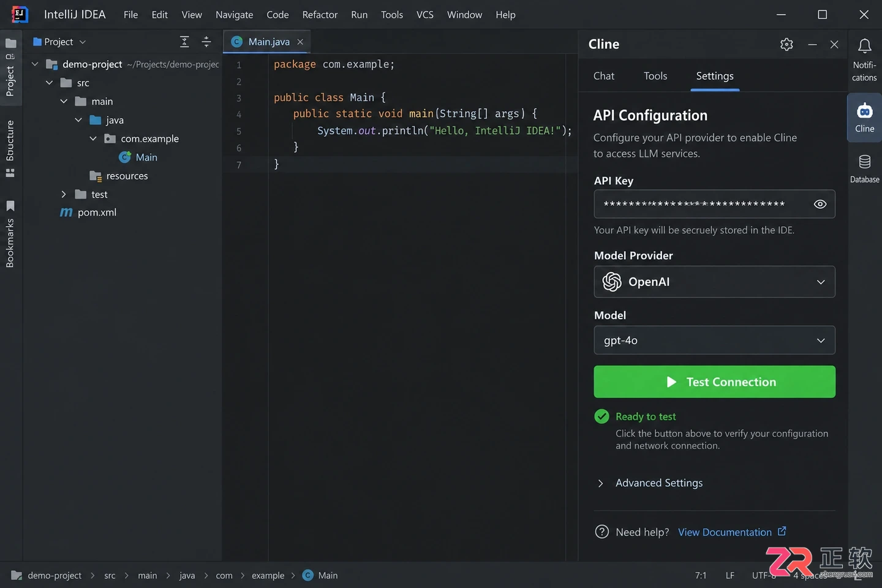This screenshot has height=588, width=882.
Task: Click the IntelliJ IDEA logo icon
Action: (20, 14)
